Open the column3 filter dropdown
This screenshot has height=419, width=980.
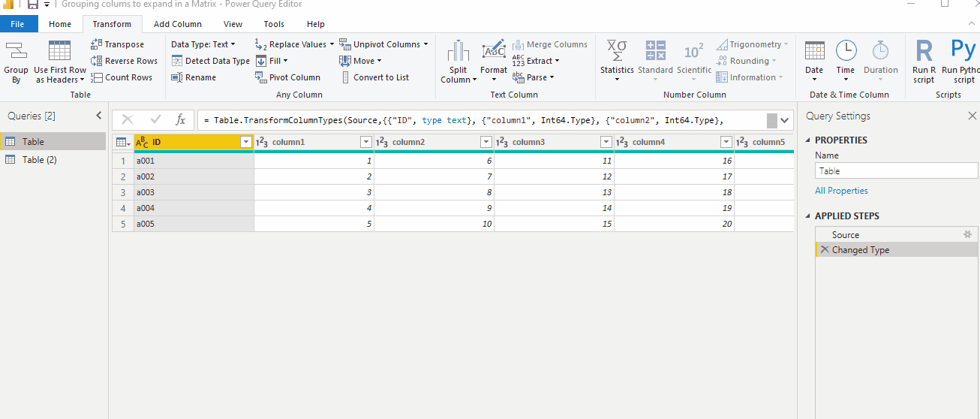[x=606, y=142]
